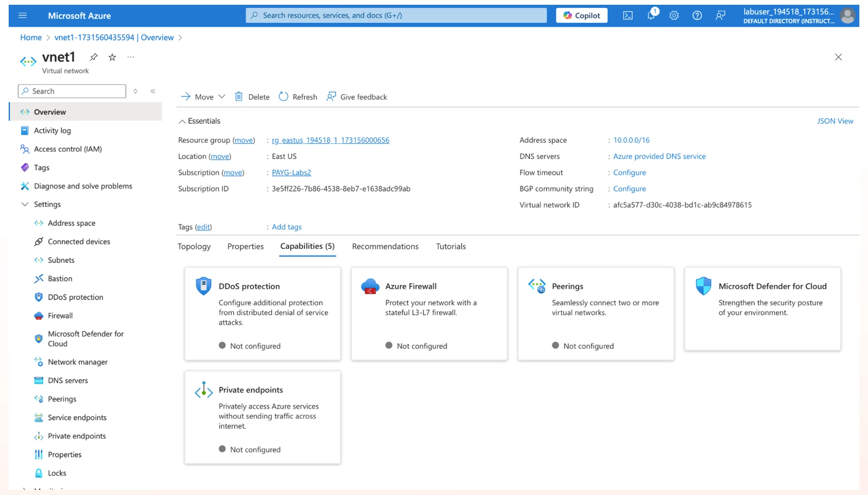868x495 pixels.
Task: Click the Give feedback icon
Action: [331, 96]
